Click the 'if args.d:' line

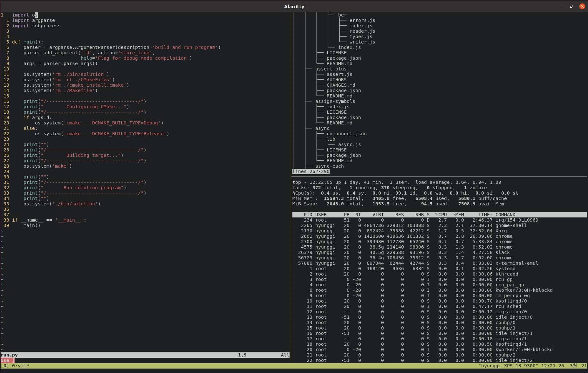[38, 117]
